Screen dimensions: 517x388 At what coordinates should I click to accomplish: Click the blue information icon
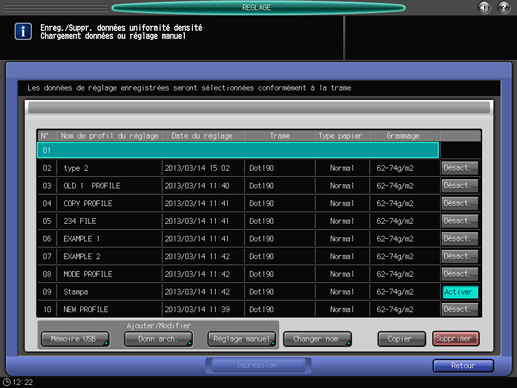(x=23, y=31)
